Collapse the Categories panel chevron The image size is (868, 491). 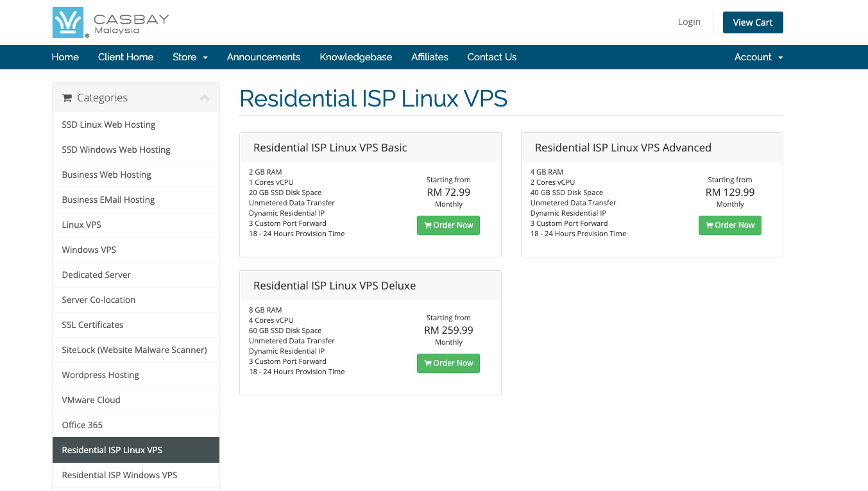(205, 98)
